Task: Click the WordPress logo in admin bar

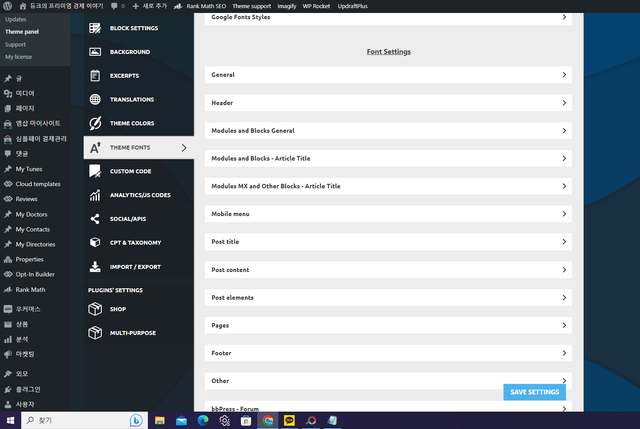Action: 7,6
